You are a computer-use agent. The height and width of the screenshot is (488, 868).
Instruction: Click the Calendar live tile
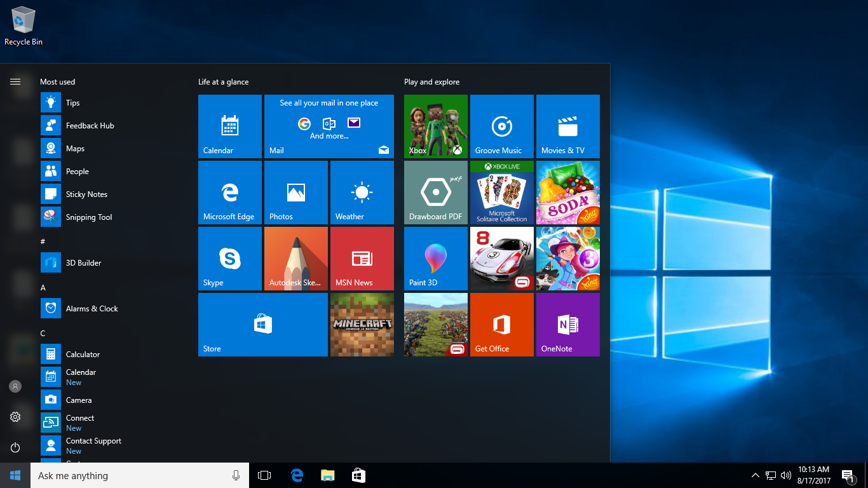(230, 126)
